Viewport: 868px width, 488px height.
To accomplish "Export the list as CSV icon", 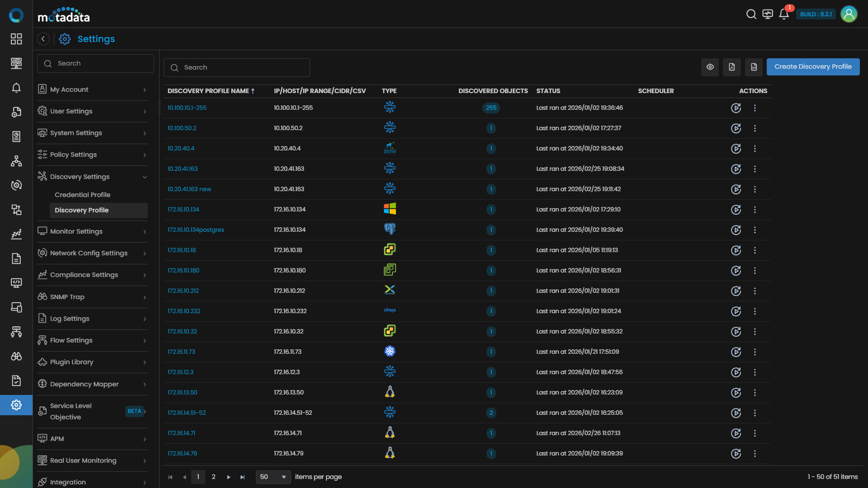I will (x=754, y=67).
